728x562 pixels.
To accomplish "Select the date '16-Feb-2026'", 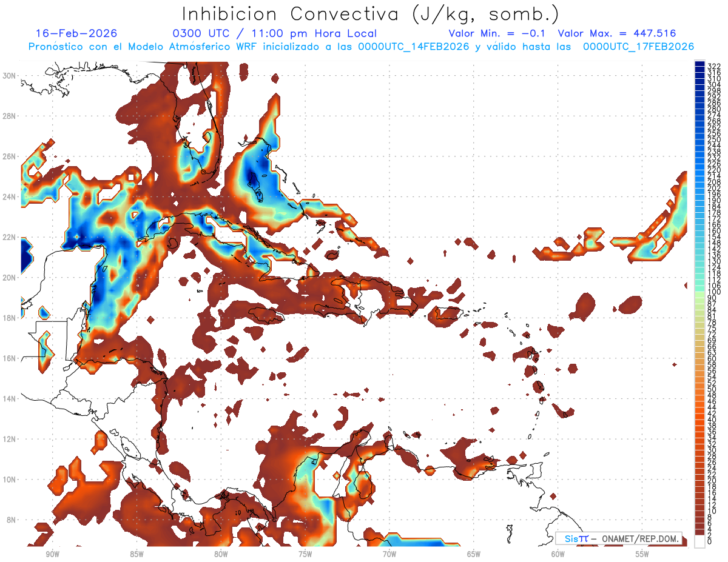I will [76, 34].
